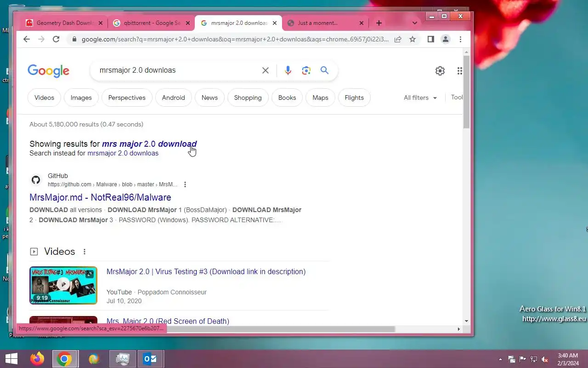Open more options for the GitHub result
This screenshot has width=588, height=368.
coord(185,184)
